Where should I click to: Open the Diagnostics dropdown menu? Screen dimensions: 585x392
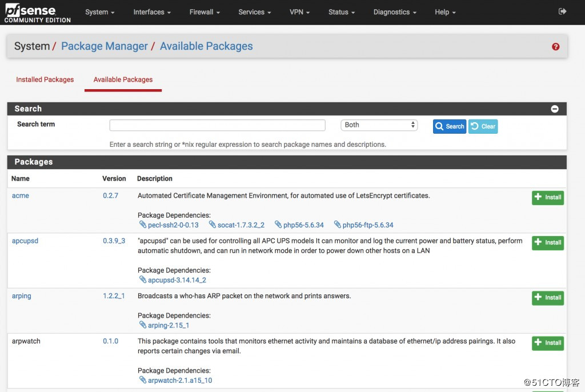click(395, 12)
